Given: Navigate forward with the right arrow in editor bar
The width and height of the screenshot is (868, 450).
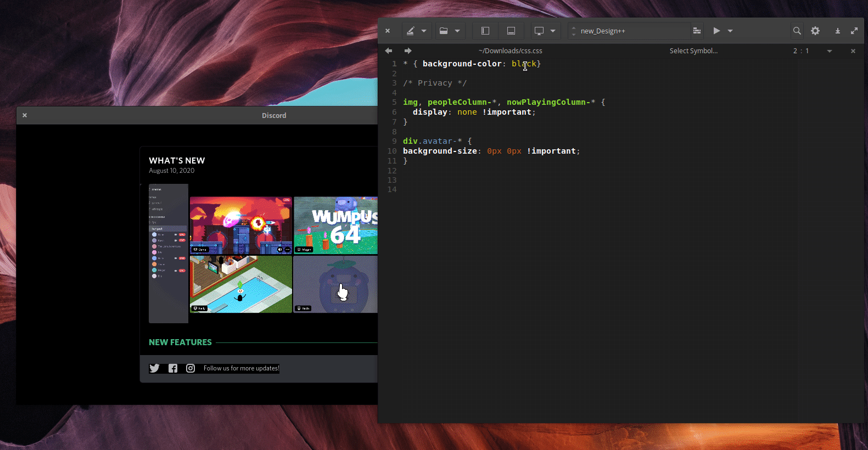Looking at the screenshot, I should 408,51.
